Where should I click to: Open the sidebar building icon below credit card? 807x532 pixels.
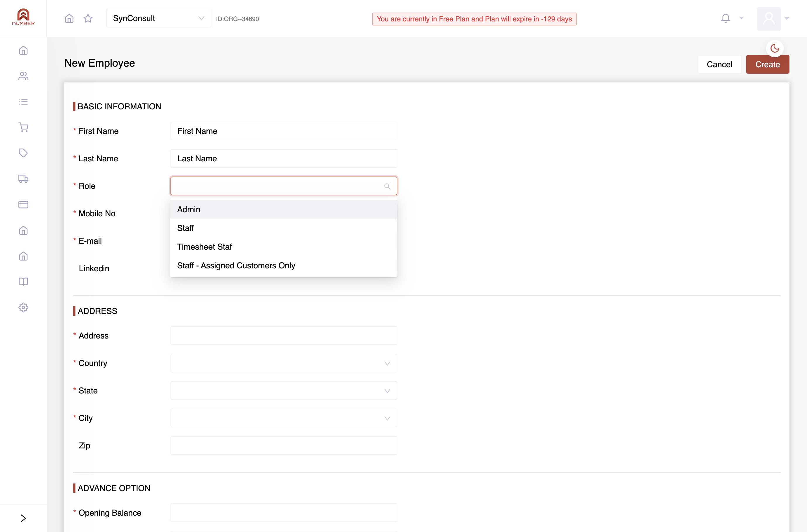tap(23, 230)
